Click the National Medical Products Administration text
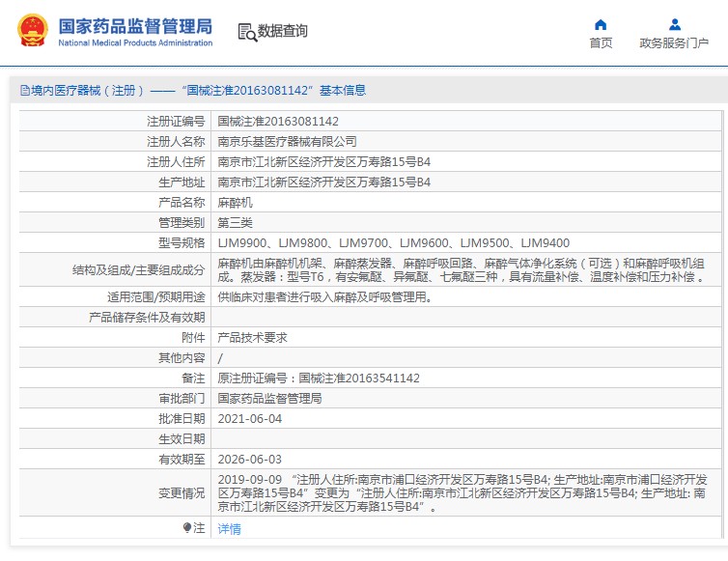Screen dimensions: 728x561 click(135, 43)
